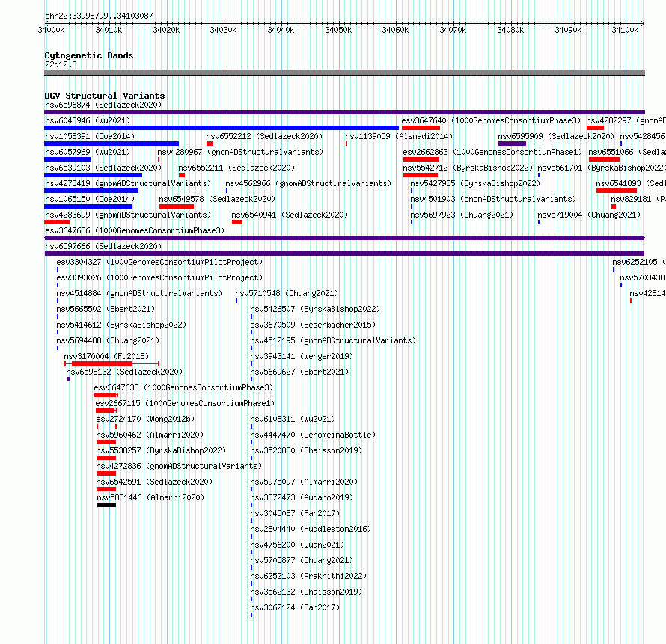Click the nsv1139059 (Alsmadi2014) label
Screen dimensions: 666x644
point(399,136)
